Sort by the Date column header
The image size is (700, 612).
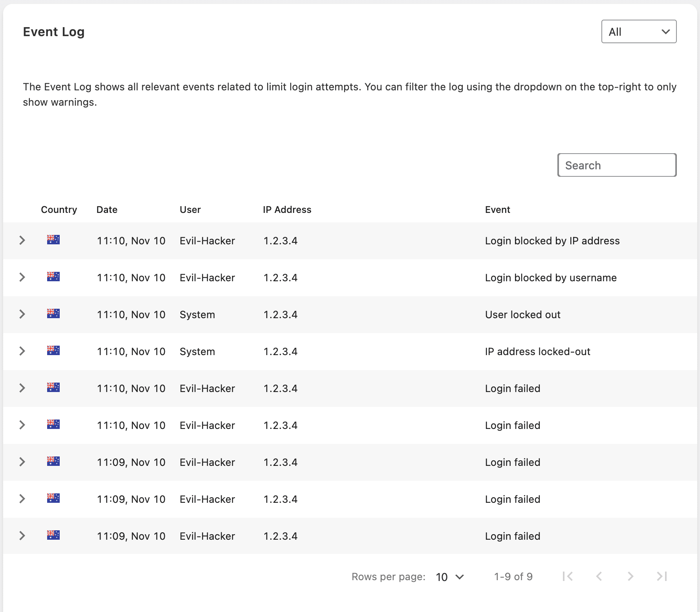(x=106, y=209)
